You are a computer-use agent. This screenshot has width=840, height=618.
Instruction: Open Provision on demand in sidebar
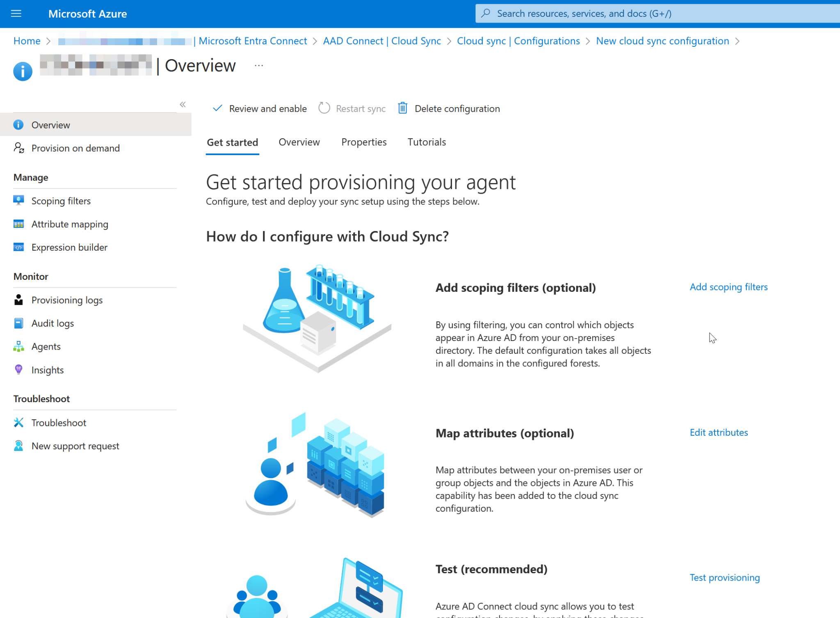coord(75,148)
